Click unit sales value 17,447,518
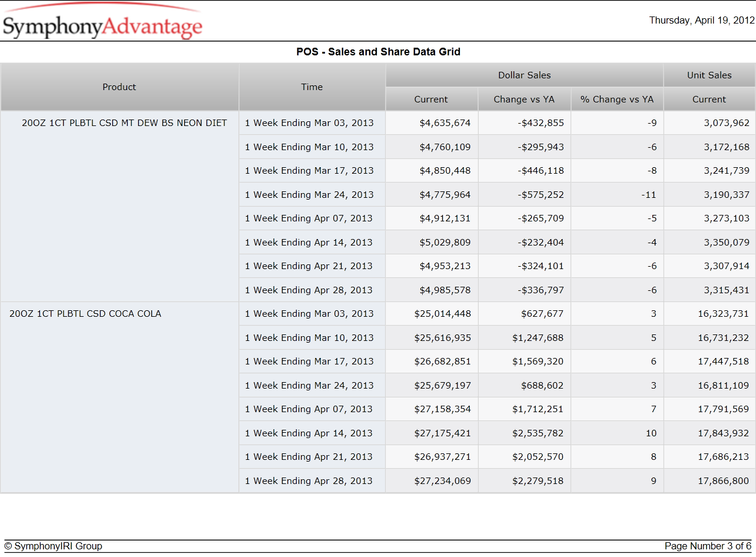This screenshot has width=756, height=557. 724,362
